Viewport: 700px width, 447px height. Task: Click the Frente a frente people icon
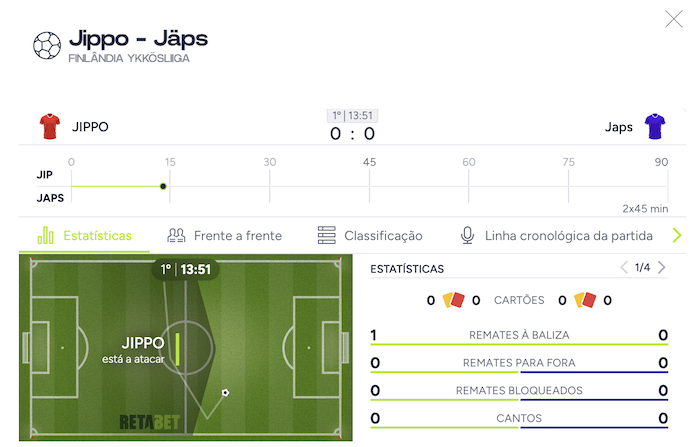coord(176,235)
